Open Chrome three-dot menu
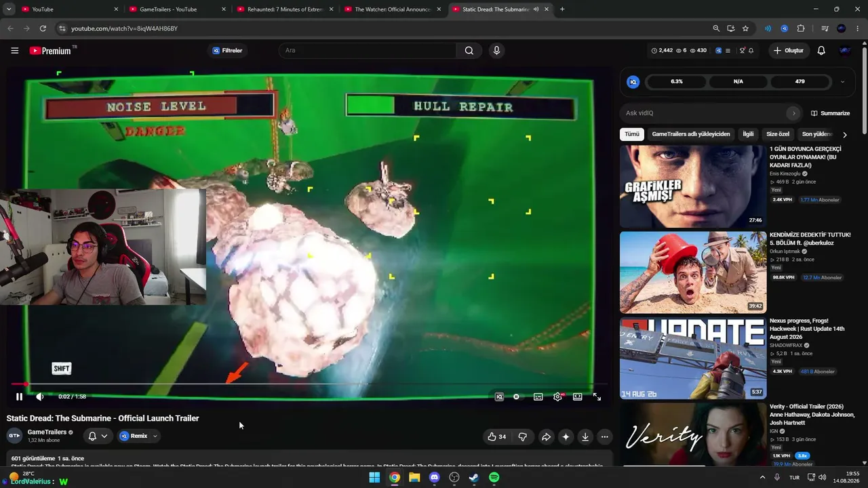Viewport: 868px width, 488px height. pyautogui.click(x=858, y=28)
